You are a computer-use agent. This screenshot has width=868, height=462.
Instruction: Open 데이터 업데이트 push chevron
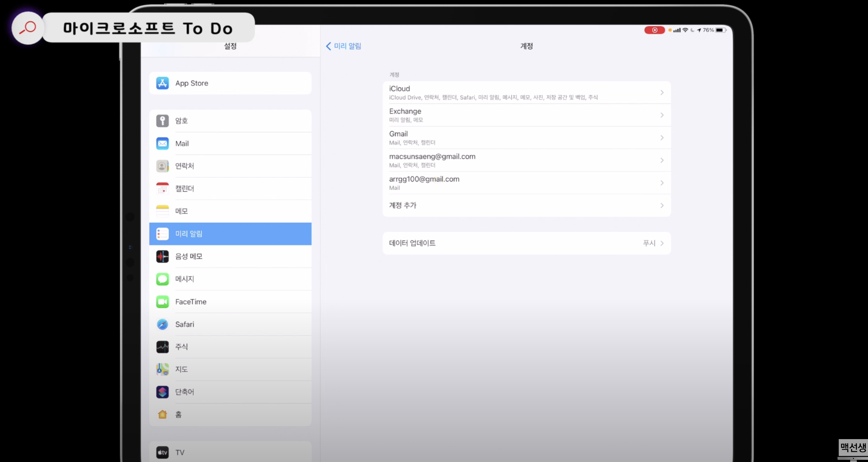(662, 243)
